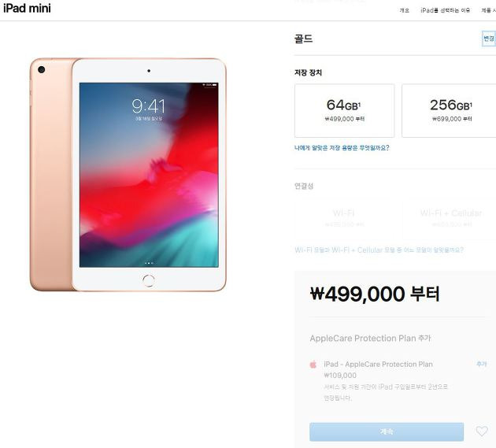Click the 골드 color heading
This screenshot has height=448, width=496.
point(303,39)
